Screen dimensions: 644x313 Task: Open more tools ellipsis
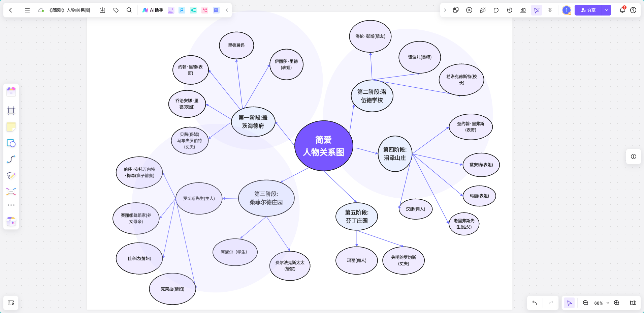11,205
